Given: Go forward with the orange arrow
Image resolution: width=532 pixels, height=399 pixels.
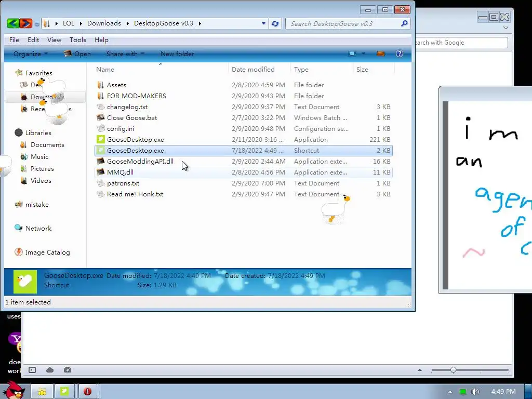Looking at the screenshot, I should pyautogui.click(x=26, y=23).
